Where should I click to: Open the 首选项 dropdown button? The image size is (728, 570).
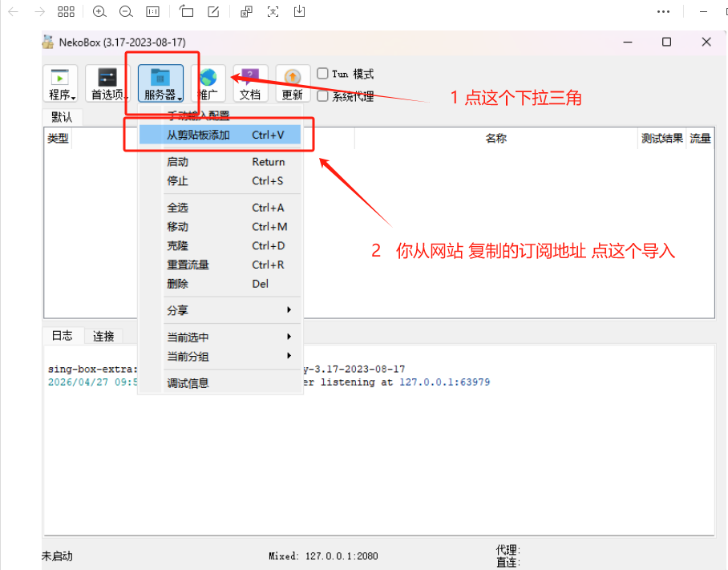(108, 84)
